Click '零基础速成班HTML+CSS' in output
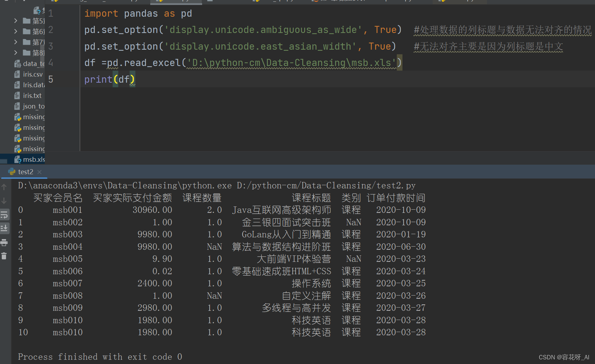The height and width of the screenshot is (364, 595). (281, 271)
